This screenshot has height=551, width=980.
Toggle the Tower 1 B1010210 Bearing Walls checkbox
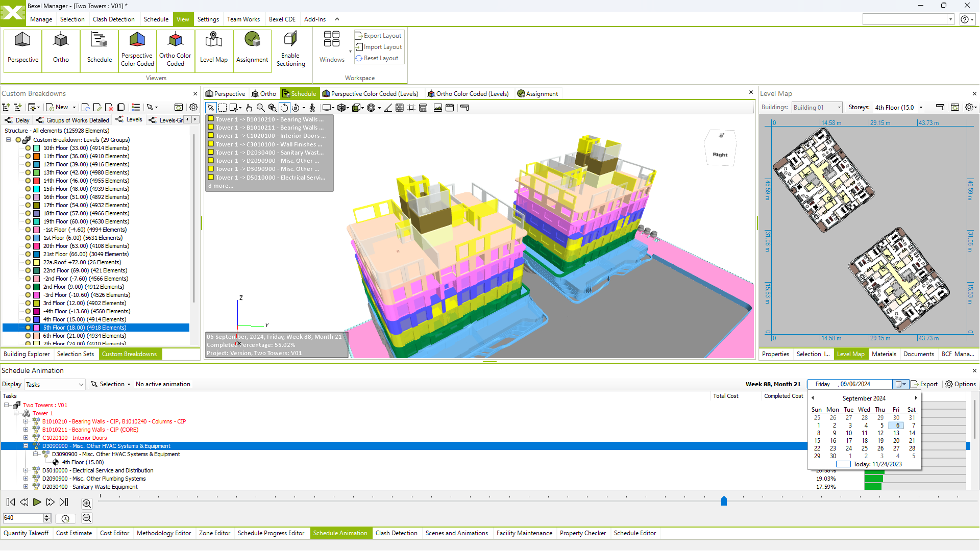click(211, 119)
